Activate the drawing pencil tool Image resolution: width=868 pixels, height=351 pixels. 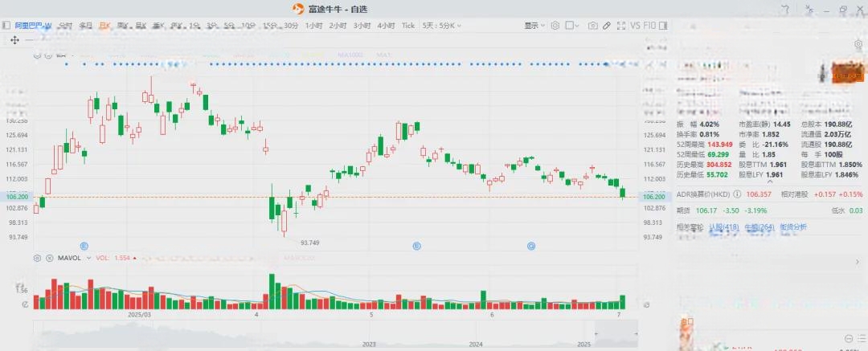[607, 26]
